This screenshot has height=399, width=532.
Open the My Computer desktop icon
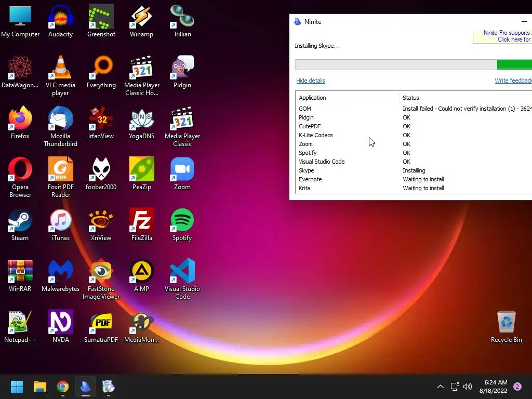tap(20, 21)
